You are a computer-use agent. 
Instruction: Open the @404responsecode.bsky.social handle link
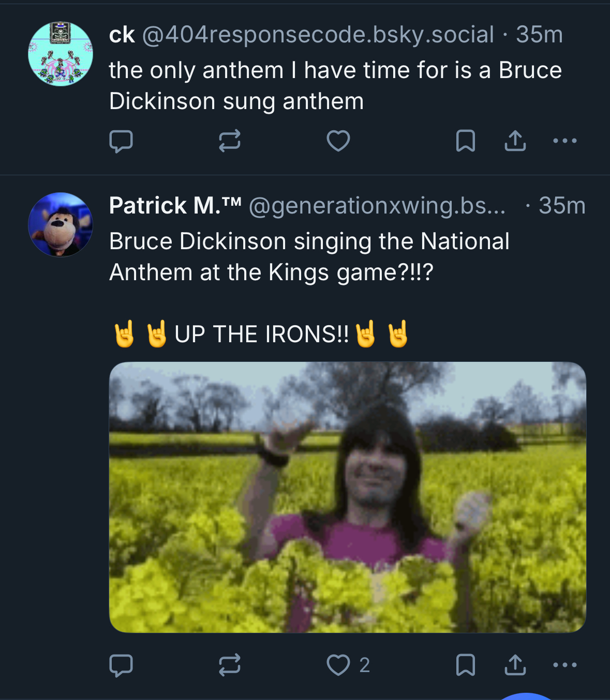coord(318,35)
